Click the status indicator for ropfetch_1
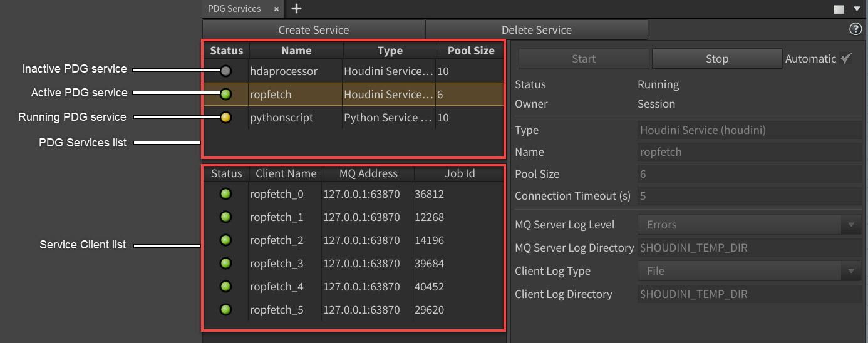This screenshot has height=343, width=868. point(225,217)
